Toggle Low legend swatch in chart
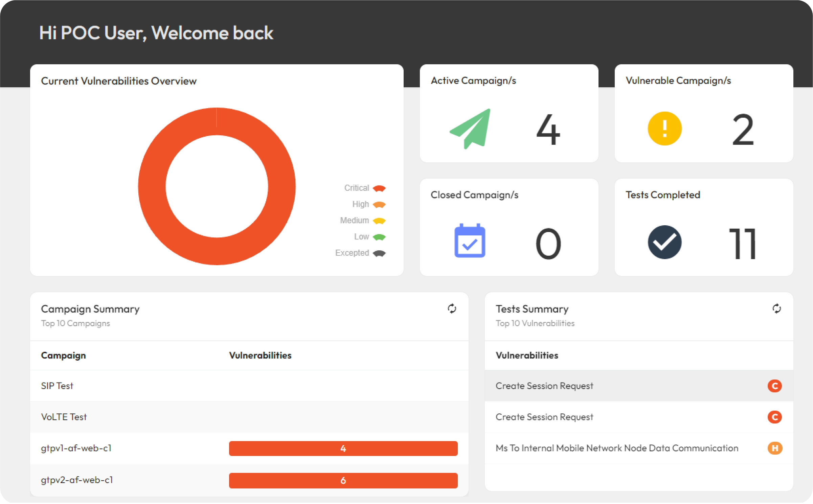 pyautogui.click(x=379, y=237)
